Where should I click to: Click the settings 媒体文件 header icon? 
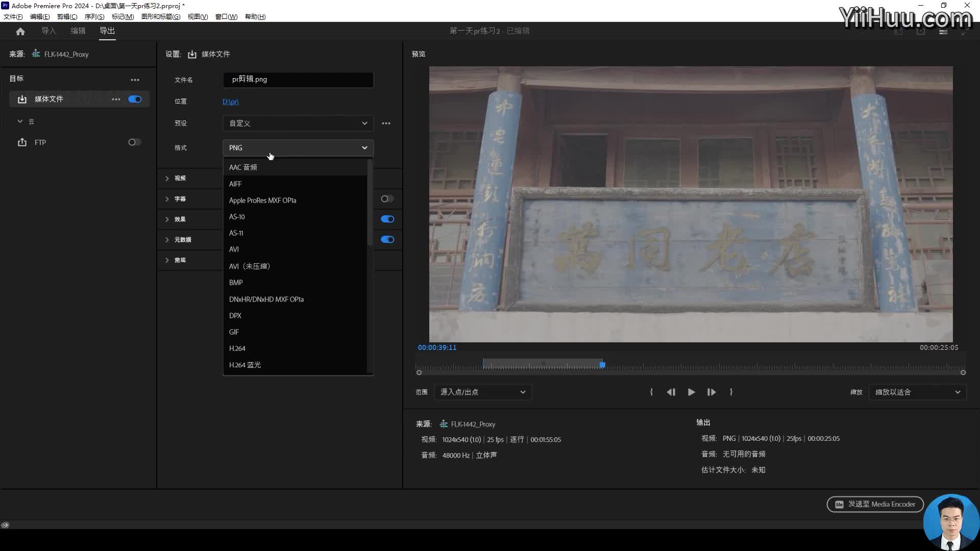click(x=192, y=54)
